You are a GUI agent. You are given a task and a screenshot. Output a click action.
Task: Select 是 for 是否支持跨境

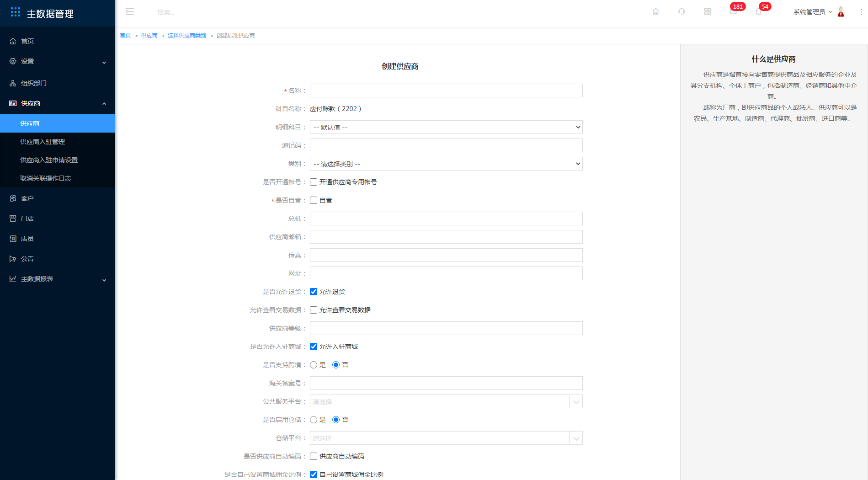pos(314,365)
